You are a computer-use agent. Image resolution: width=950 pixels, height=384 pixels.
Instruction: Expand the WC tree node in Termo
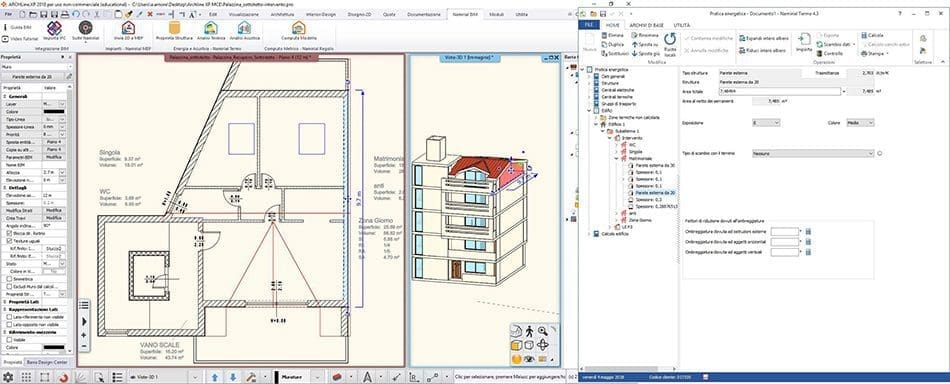point(616,145)
